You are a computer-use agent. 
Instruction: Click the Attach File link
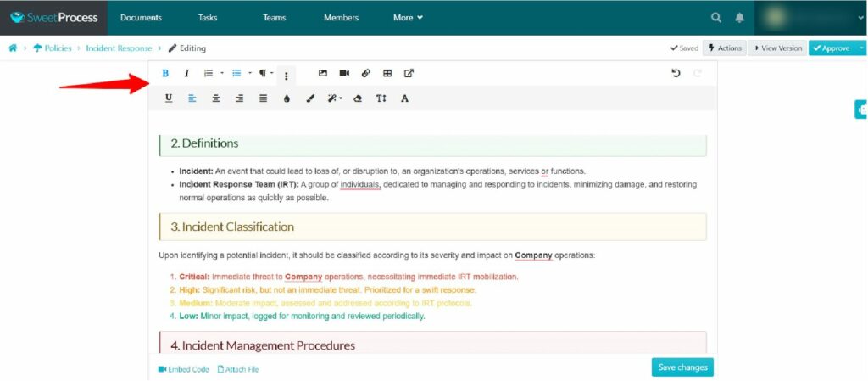(x=238, y=369)
